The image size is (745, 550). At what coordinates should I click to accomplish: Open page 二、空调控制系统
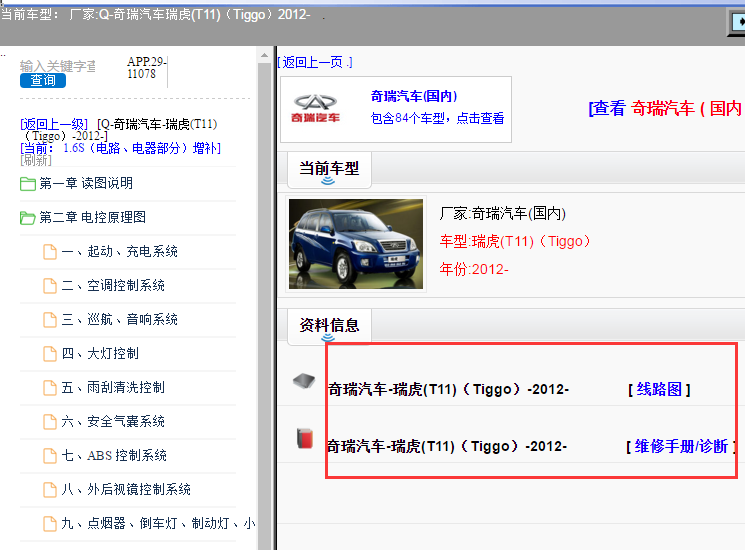[x=113, y=285]
